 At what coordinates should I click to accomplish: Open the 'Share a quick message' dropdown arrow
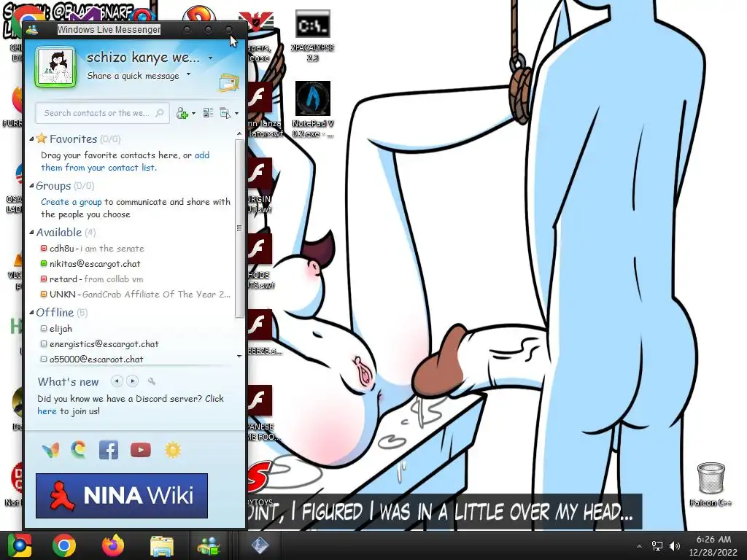click(x=189, y=74)
